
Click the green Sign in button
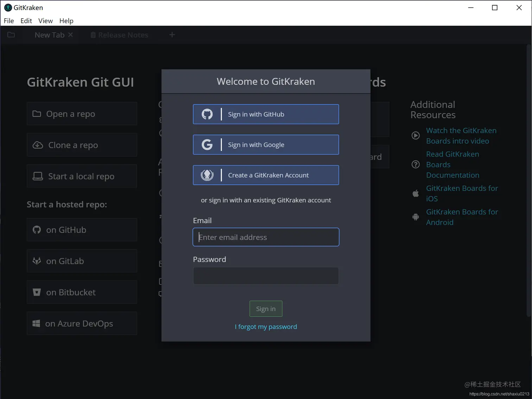click(x=266, y=309)
